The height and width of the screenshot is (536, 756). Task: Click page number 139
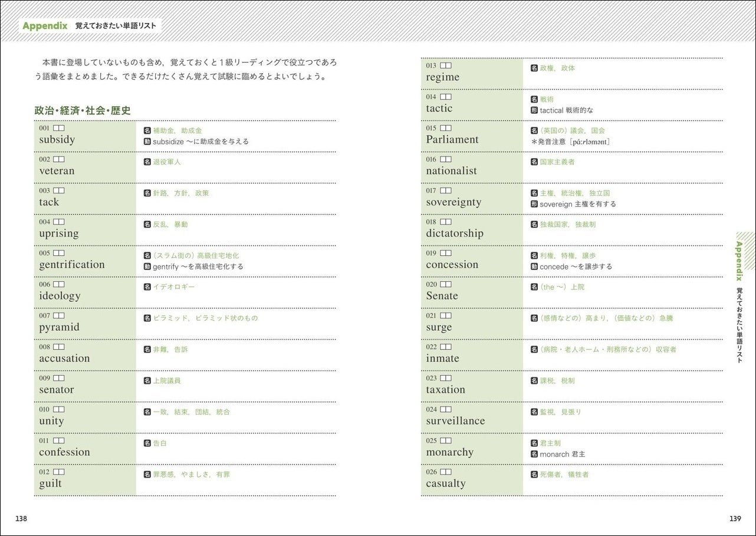(735, 518)
